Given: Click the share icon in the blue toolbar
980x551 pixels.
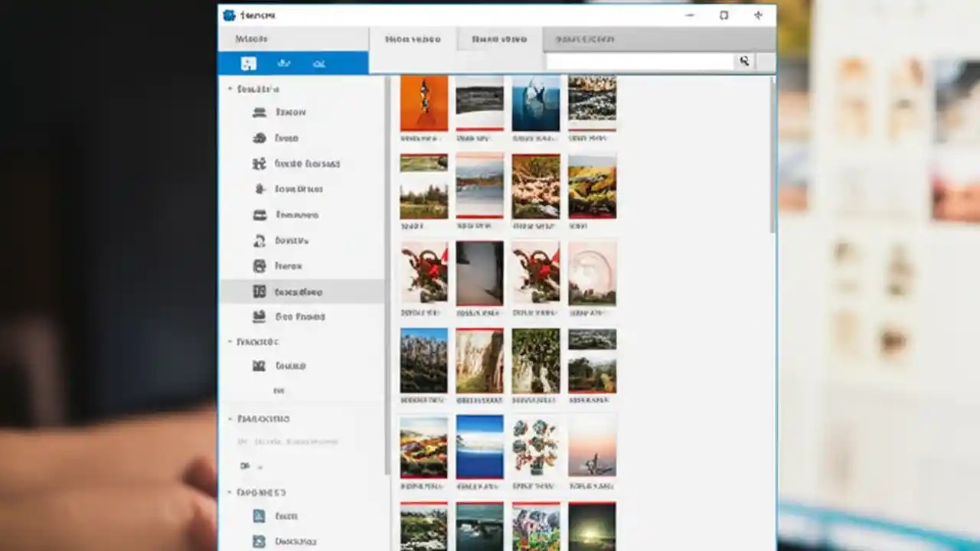Looking at the screenshot, I should (x=319, y=64).
